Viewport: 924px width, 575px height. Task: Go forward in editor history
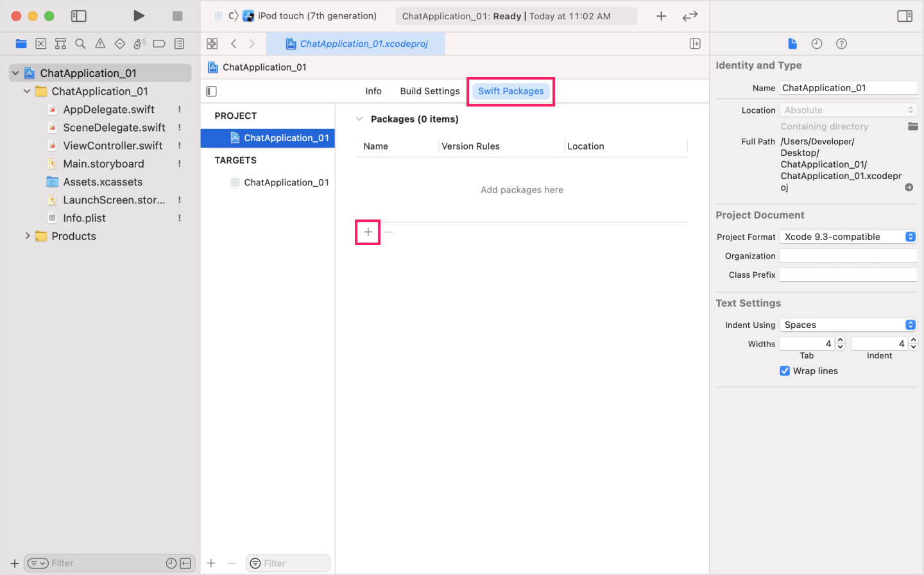coord(252,44)
